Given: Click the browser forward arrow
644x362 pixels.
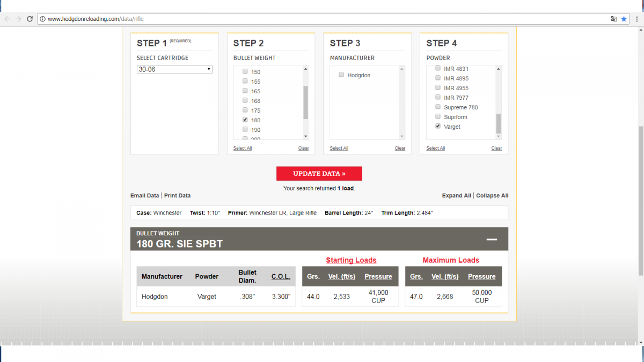Looking at the screenshot, I should click(x=19, y=19).
